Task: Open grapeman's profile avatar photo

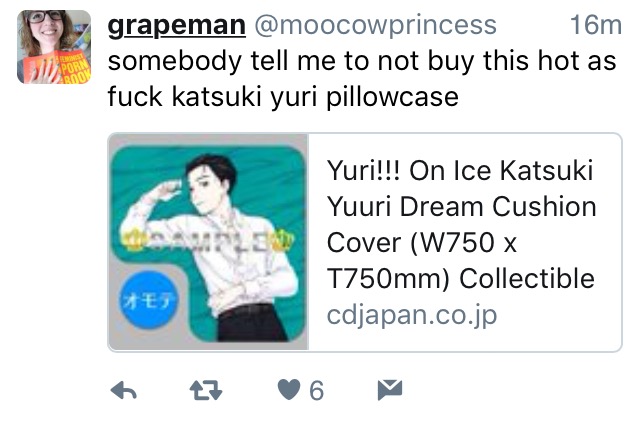Action: tap(54, 47)
